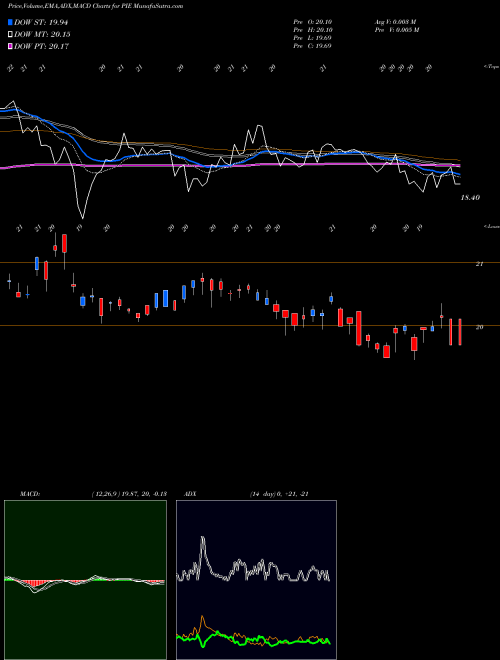Click the 'ADX' panel heading
Screen dimensions: 500x660
click(191, 494)
